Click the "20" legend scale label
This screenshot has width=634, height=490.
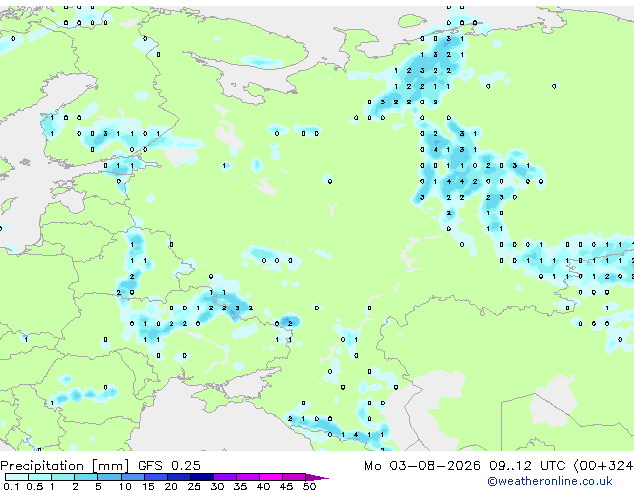(171, 486)
